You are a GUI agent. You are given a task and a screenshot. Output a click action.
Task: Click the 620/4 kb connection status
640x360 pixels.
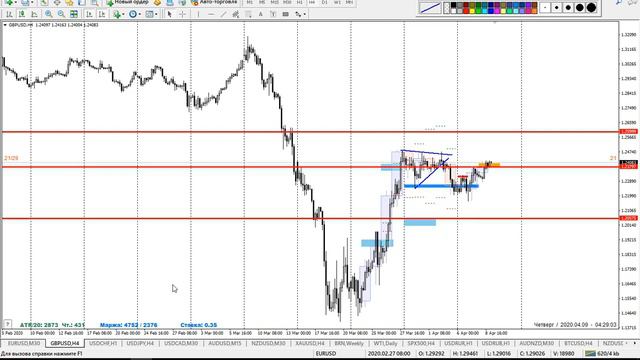(x=602, y=353)
